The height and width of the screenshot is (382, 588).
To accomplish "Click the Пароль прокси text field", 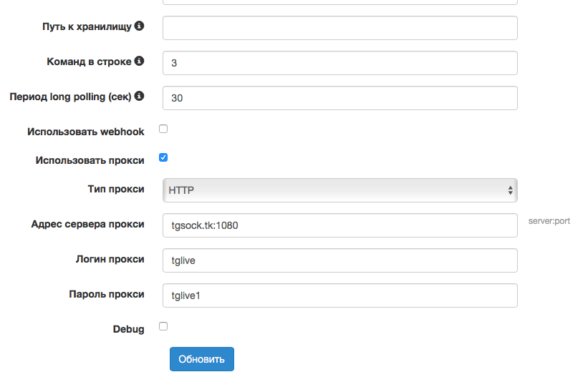I will [x=339, y=295].
